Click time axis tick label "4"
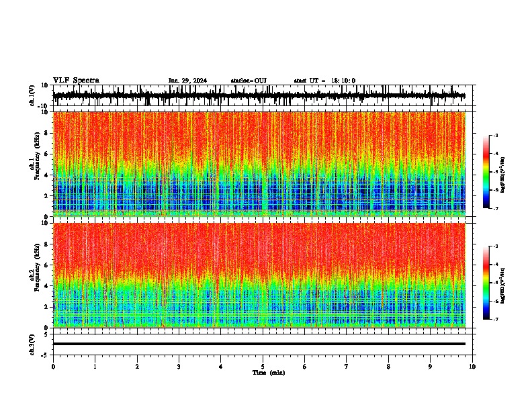The width and height of the screenshot is (532, 411). coord(221,367)
